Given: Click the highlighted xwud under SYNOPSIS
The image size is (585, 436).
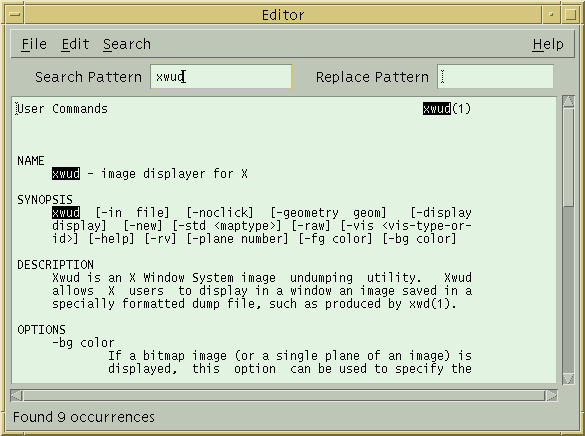Looking at the screenshot, I should 66,213.
